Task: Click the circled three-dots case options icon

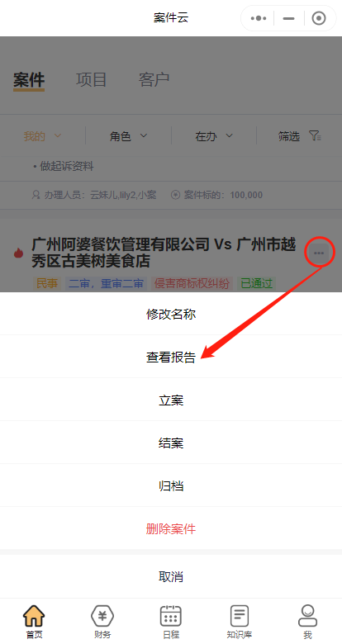Action: pyautogui.click(x=319, y=253)
